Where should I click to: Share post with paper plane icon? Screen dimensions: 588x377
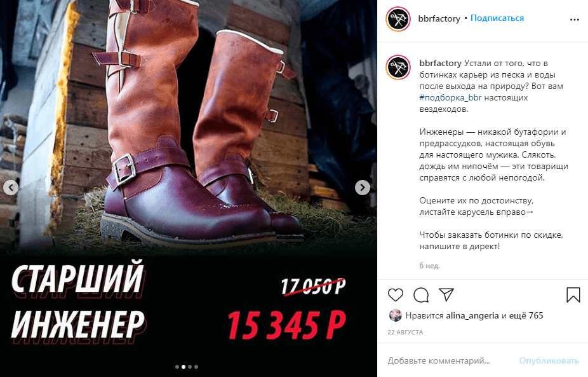(446, 295)
